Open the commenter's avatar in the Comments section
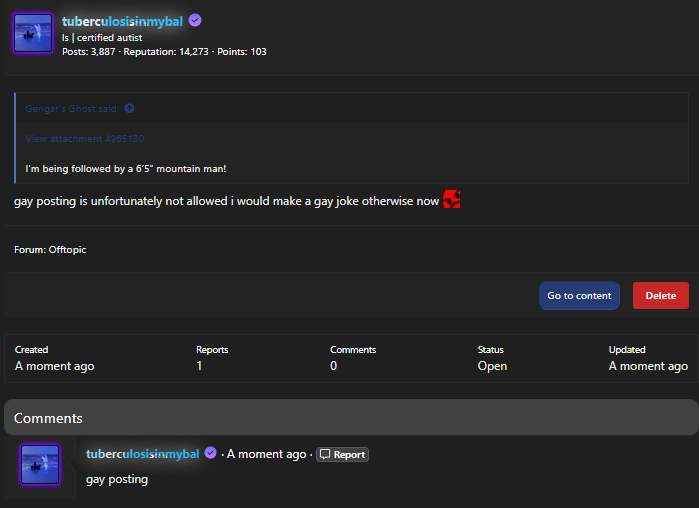 40,464
